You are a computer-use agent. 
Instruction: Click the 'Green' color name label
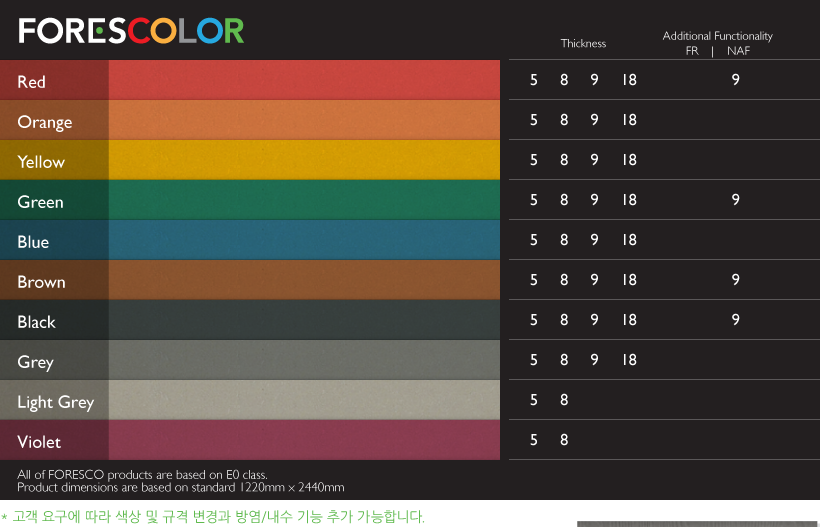point(40,202)
